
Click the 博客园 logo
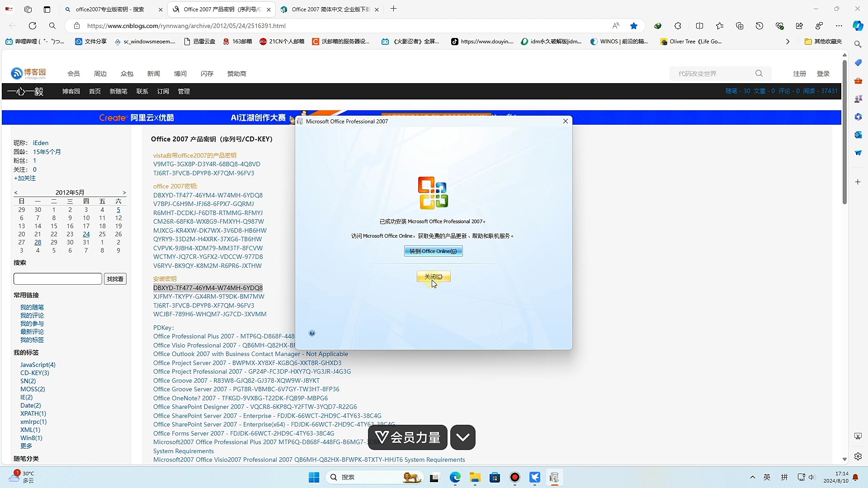[x=28, y=73]
